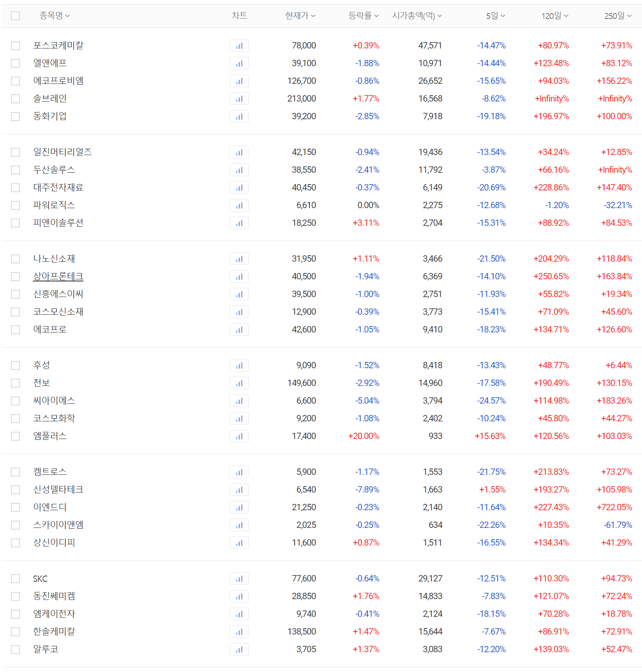
Task: Click the 차트 column header
Action: [x=239, y=16]
